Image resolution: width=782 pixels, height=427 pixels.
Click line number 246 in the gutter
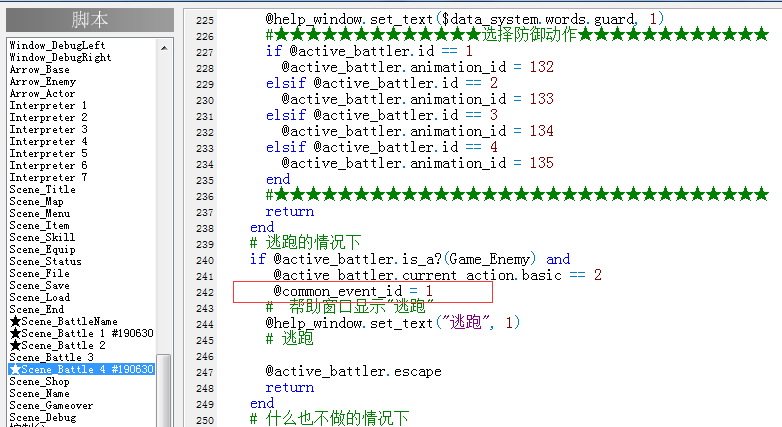point(205,357)
